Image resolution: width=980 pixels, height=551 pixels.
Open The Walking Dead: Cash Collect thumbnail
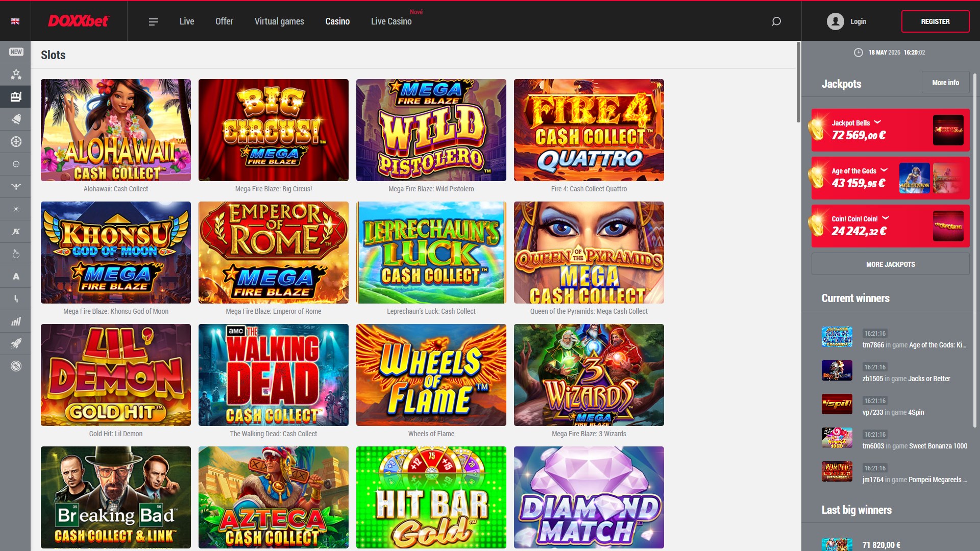pyautogui.click(x=274, y=375)
